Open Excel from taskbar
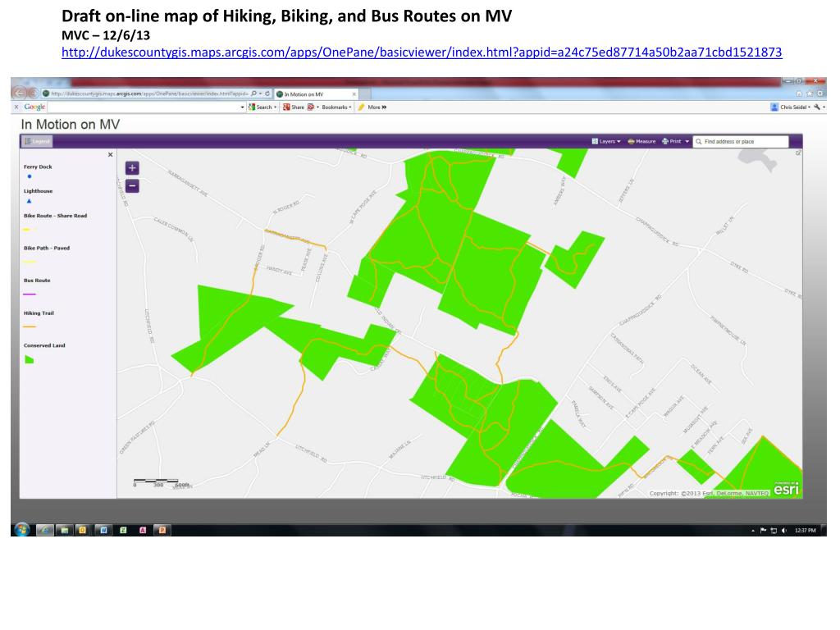 tap(123, 530)
